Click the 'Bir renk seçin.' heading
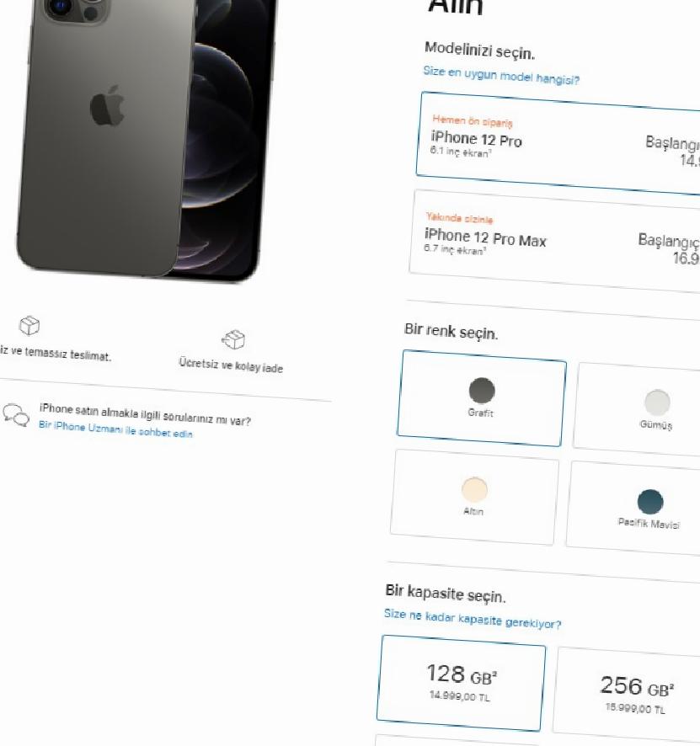 pyautogui.click(x=451, y=331)
